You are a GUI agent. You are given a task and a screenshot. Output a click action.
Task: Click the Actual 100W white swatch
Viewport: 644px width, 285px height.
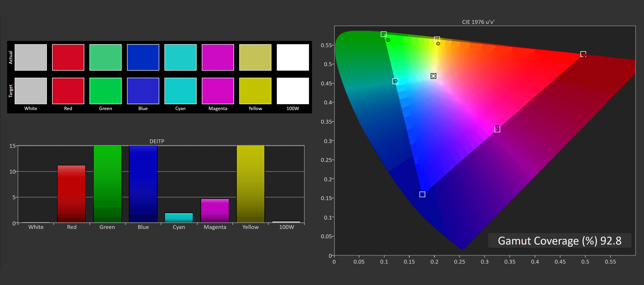[293, 57]
